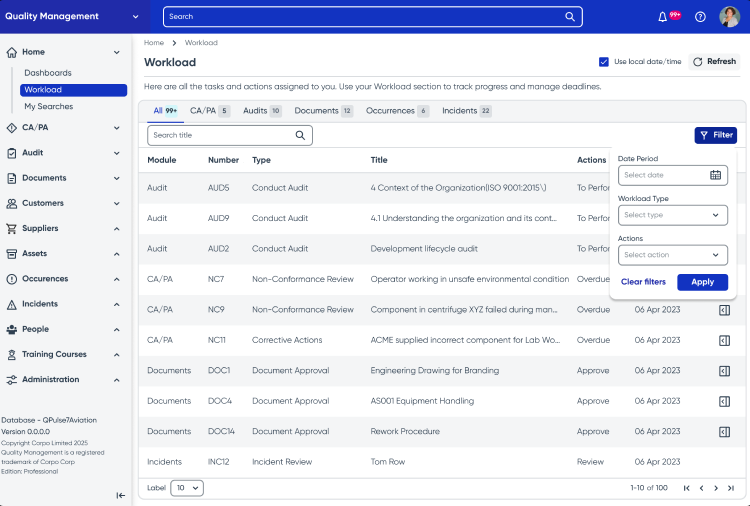Viewport: 750px width, 506px height.
Task: Toggle the Suppliers section chevron
Action: 117,229
